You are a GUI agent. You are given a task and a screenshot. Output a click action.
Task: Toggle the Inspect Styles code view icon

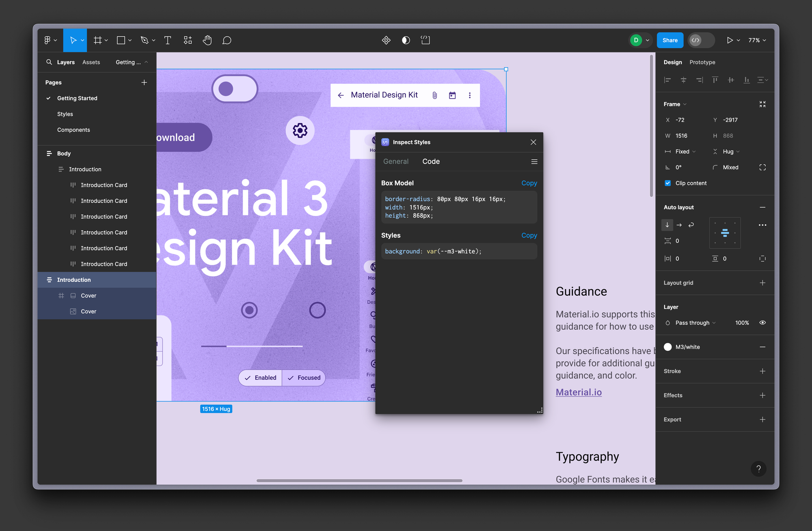pos(533,161)
